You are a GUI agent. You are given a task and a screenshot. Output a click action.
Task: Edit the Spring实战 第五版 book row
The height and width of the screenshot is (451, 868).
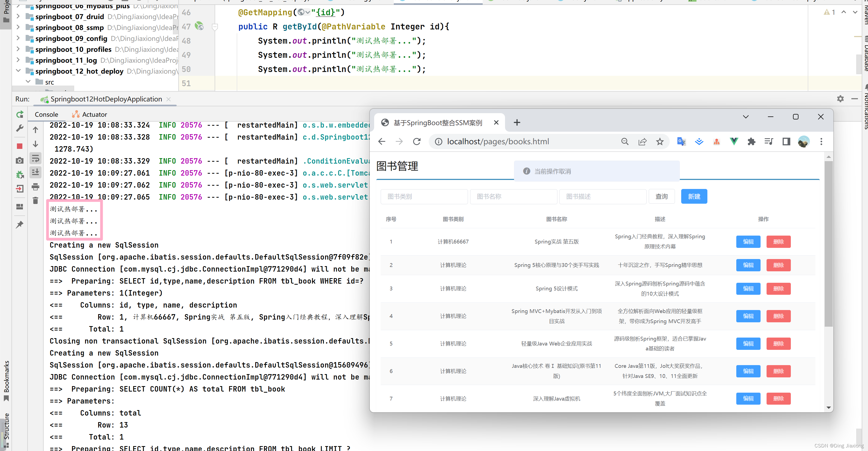click(x=748, y=242)
